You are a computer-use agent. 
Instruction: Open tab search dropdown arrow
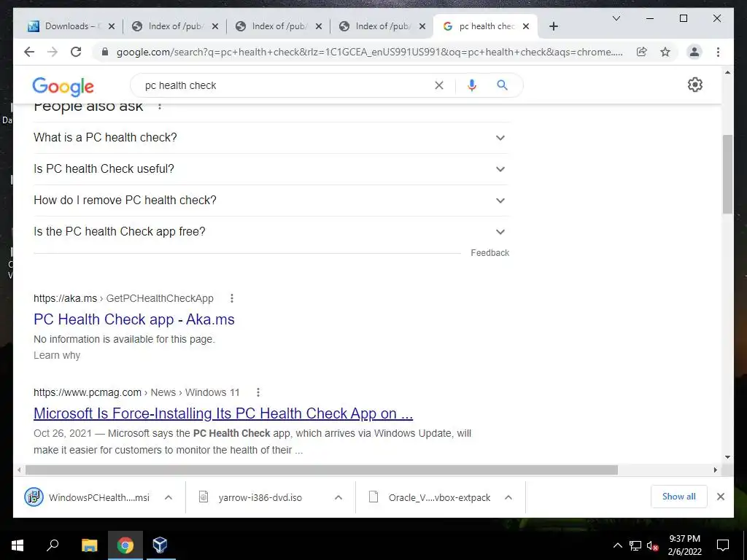(616, 18)
